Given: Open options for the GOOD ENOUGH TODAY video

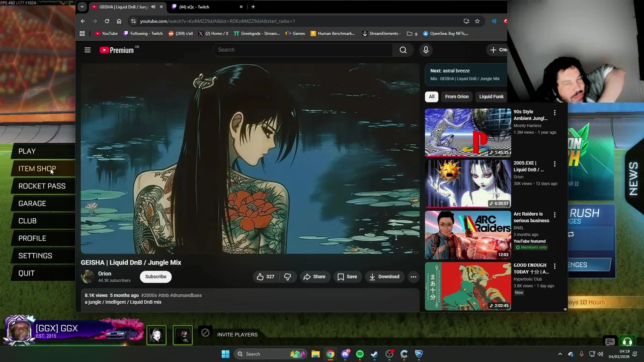Looking at the screenshot, I should click(554, 266).
